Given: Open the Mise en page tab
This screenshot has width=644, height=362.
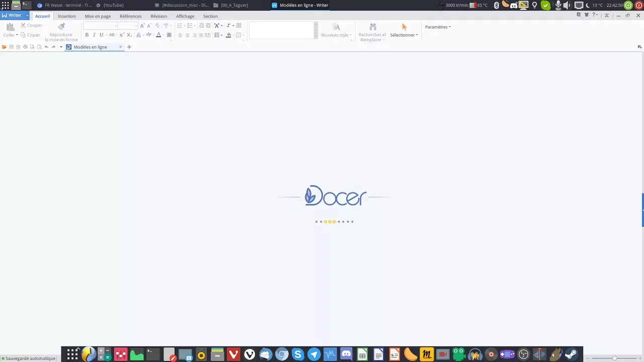Looking at the screenshot, I should 98,16.
